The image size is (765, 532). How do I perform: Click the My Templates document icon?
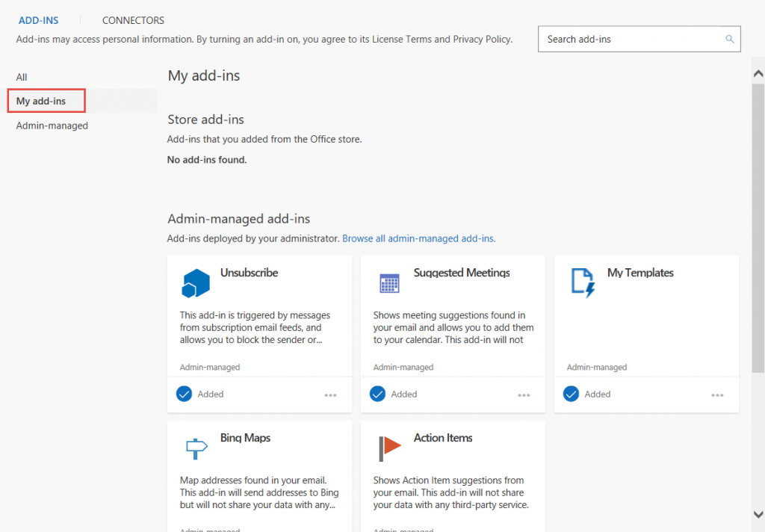pos(583,282)
